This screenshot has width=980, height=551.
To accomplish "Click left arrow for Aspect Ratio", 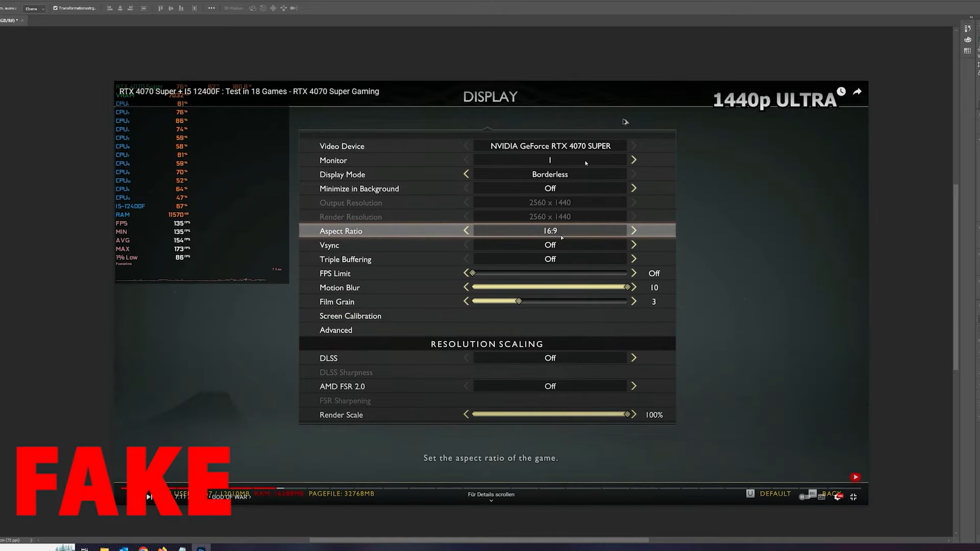I will (x=466, y=230).
